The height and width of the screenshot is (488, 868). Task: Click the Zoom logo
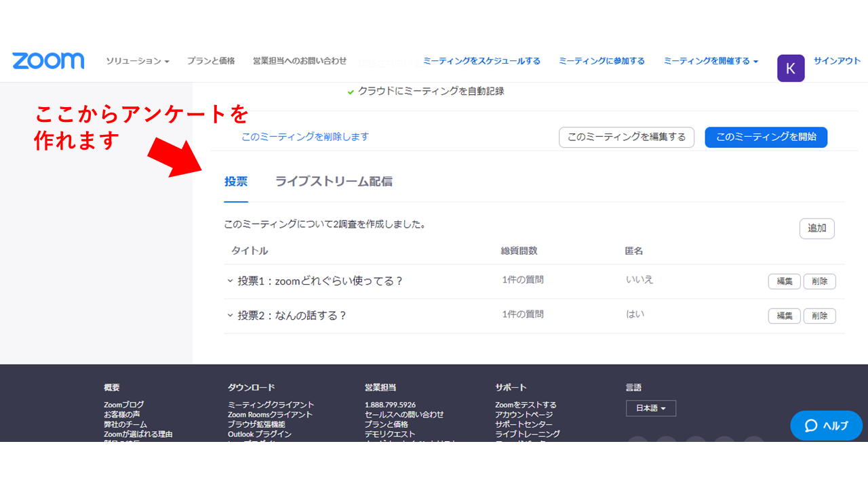pos(48,60)
